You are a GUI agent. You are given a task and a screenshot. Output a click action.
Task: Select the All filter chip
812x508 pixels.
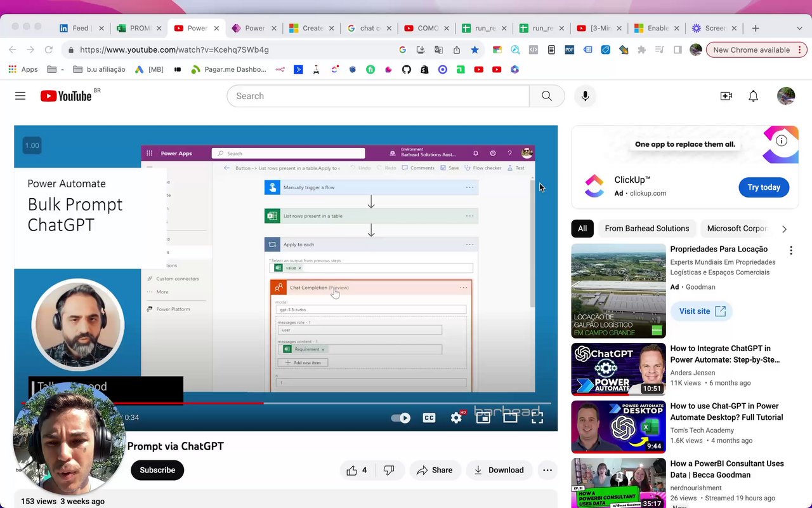[582, 229]
